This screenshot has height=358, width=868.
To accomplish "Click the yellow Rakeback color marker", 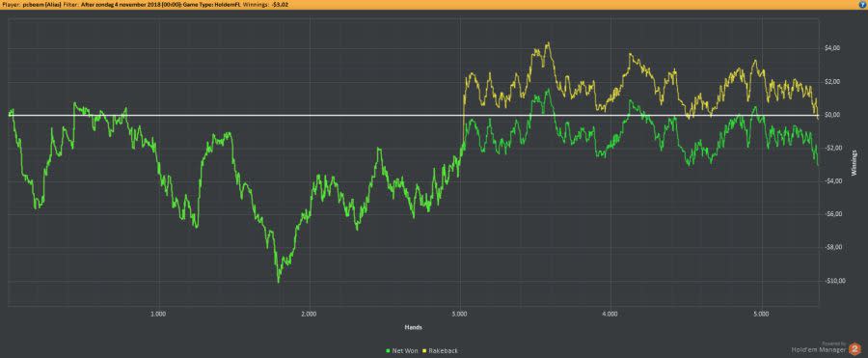I will tap(424, 351).
